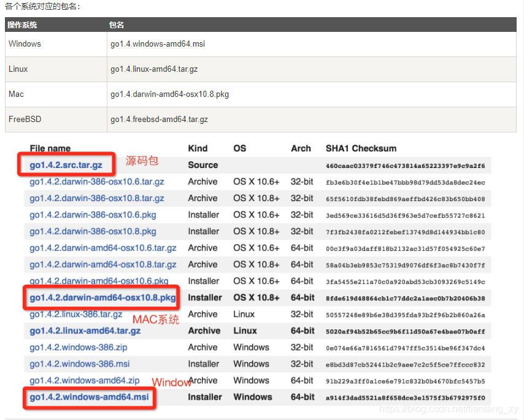Click go1.4.2.windows-386.msi installer link
524x420 pixels.
coord(80,364)
